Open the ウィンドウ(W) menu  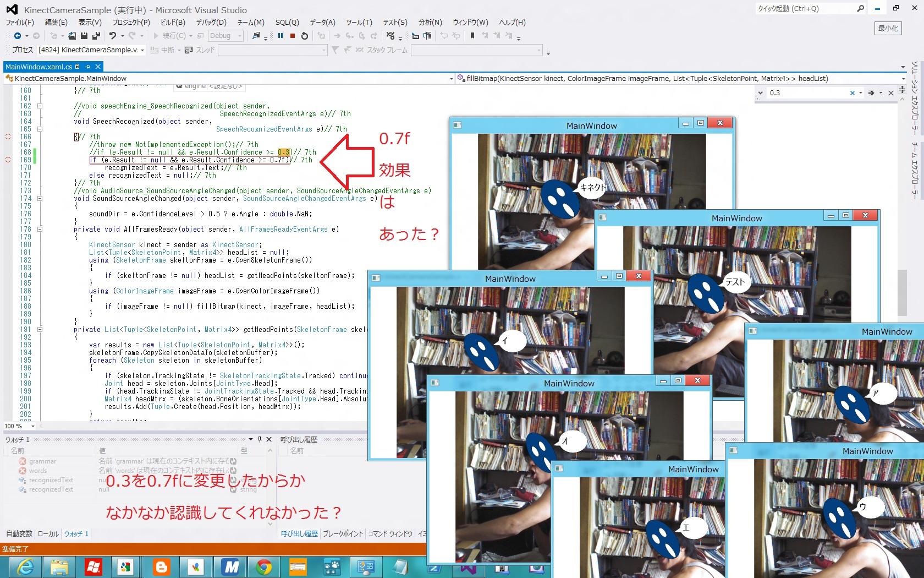[x=470, y=23]
